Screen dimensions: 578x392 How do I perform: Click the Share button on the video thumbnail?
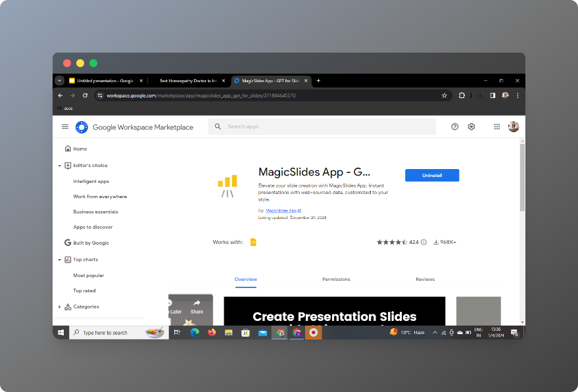(x=197, y=306)
